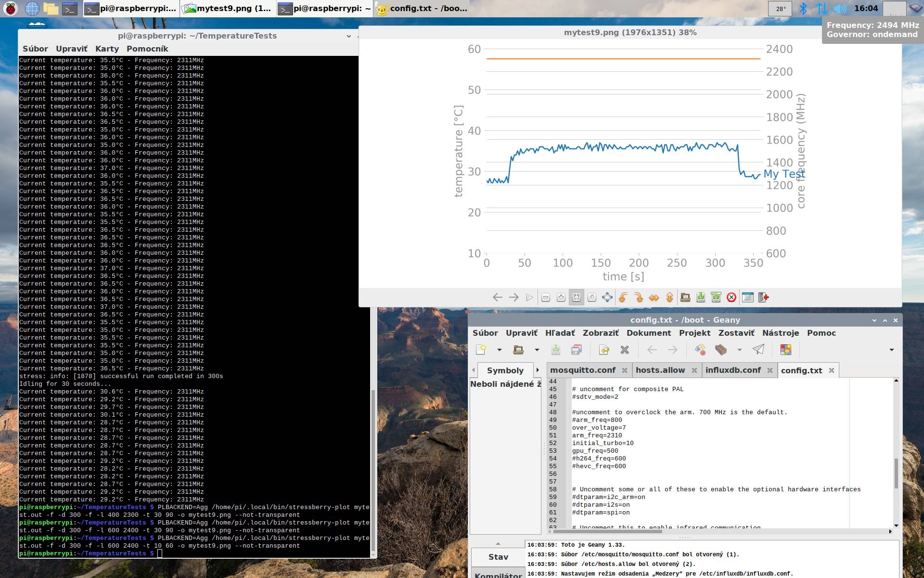Toggle fullscreen mode in image viewer
This screenshot has width=924, height=578.
pos(607,298)
